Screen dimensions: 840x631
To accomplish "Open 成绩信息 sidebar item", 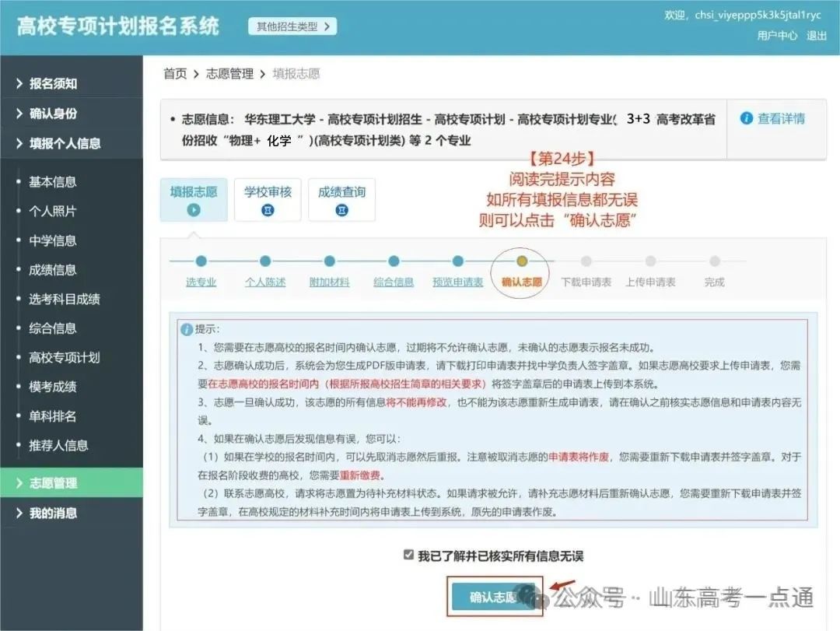I will coord(53,270).
